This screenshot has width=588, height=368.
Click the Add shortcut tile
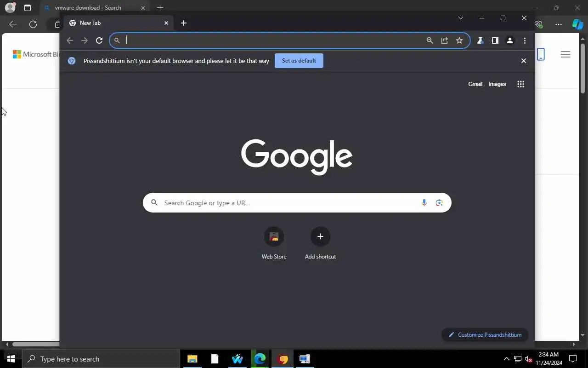click(320, 244)
